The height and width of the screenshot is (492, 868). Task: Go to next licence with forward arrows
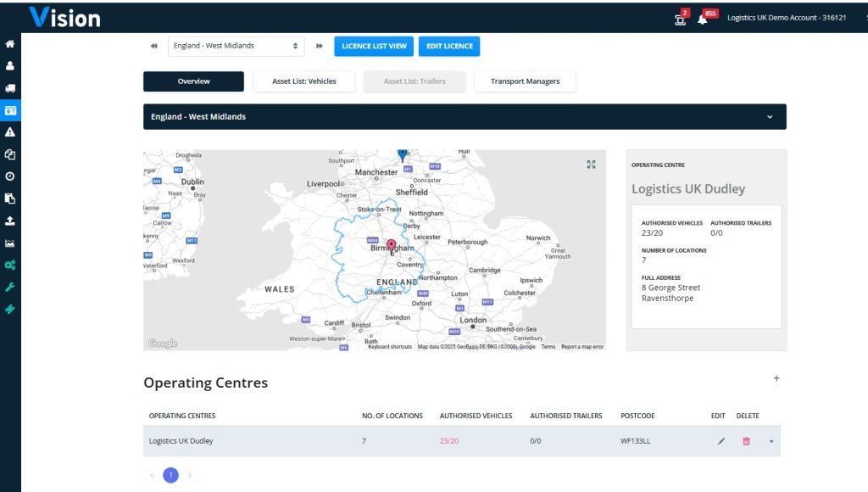tap(320, 46)
